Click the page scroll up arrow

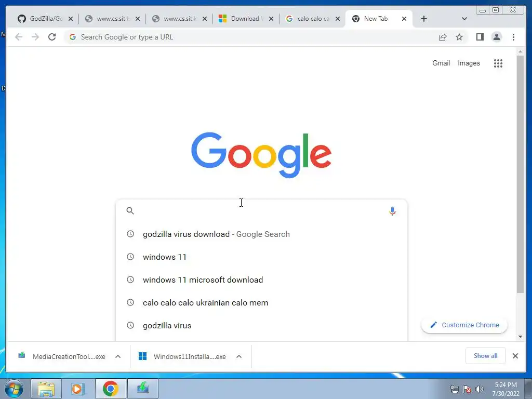(x=520, y=52)
